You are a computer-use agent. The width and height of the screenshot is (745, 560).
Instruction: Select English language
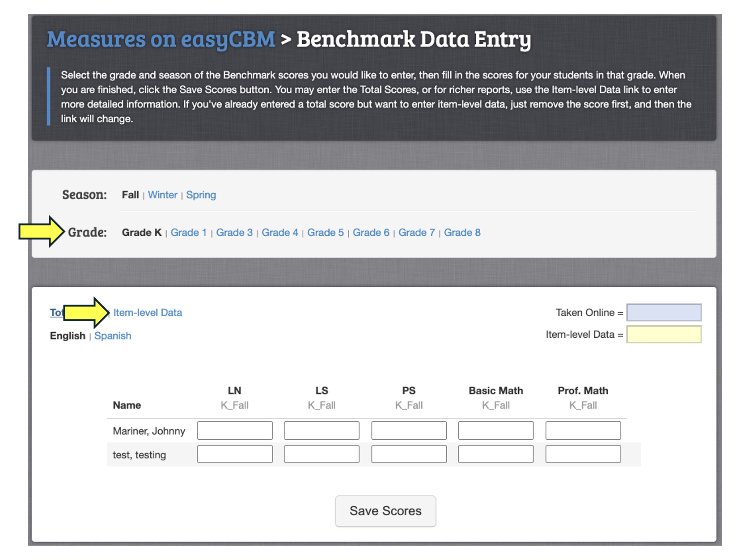pyautogui.click(x=68, y=336)
